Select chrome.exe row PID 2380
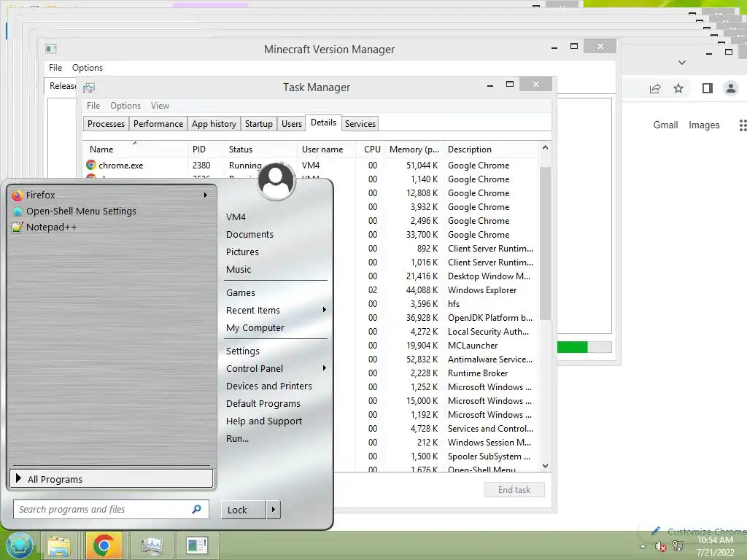Screen dimensions: 747x560 [311, 166]
